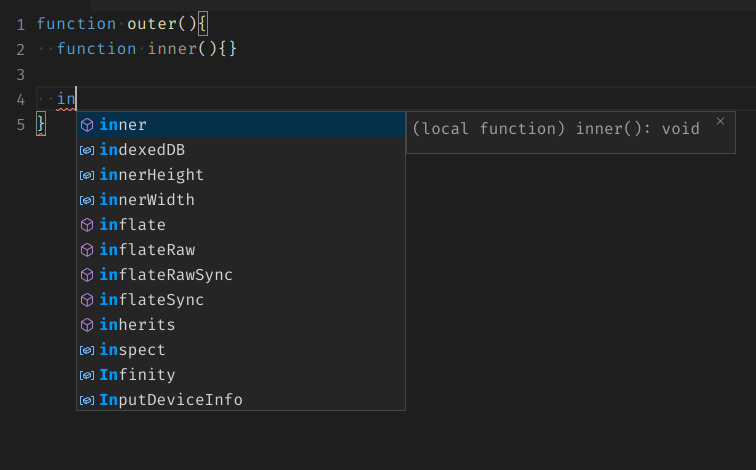The height and width of the screenshot is (470, 756).
Task: Select the 'inner' suggestion
Action: coord(241,125)
